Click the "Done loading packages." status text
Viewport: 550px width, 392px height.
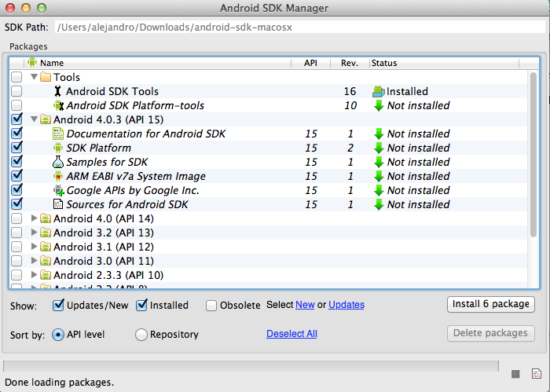click(59, 383)
